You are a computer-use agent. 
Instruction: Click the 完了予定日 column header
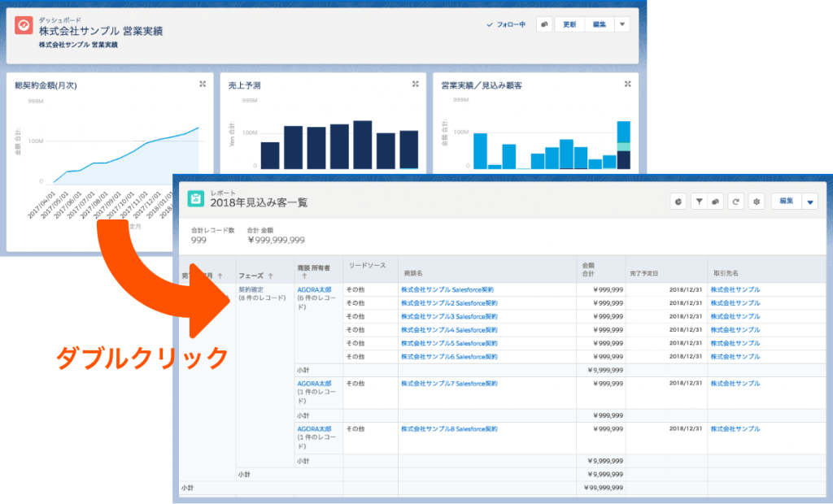pyautogui.click(x=644, y=273)
